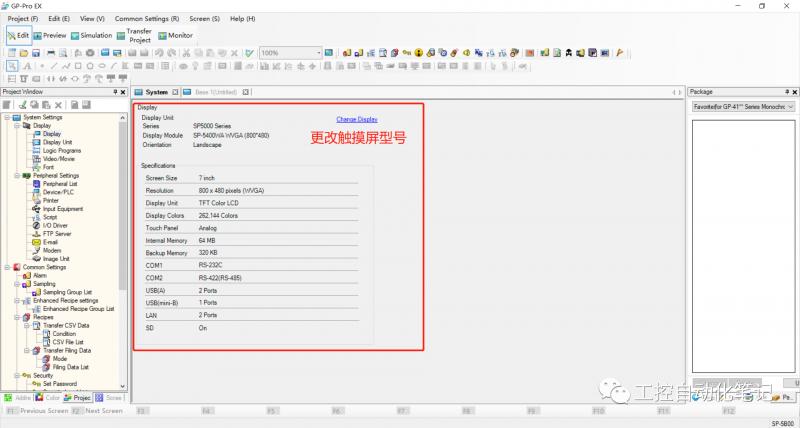Image resolution: width=800 pixels, height=428 pixels.
Task: Collapse the Recipes tree node
Action: [17, 317]
